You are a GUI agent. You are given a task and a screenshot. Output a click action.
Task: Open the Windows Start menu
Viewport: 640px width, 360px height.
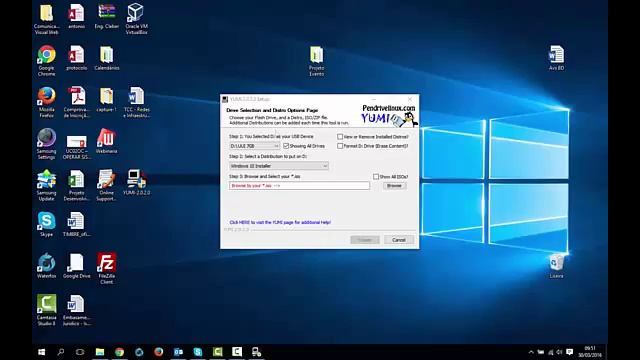click(42, 352)
